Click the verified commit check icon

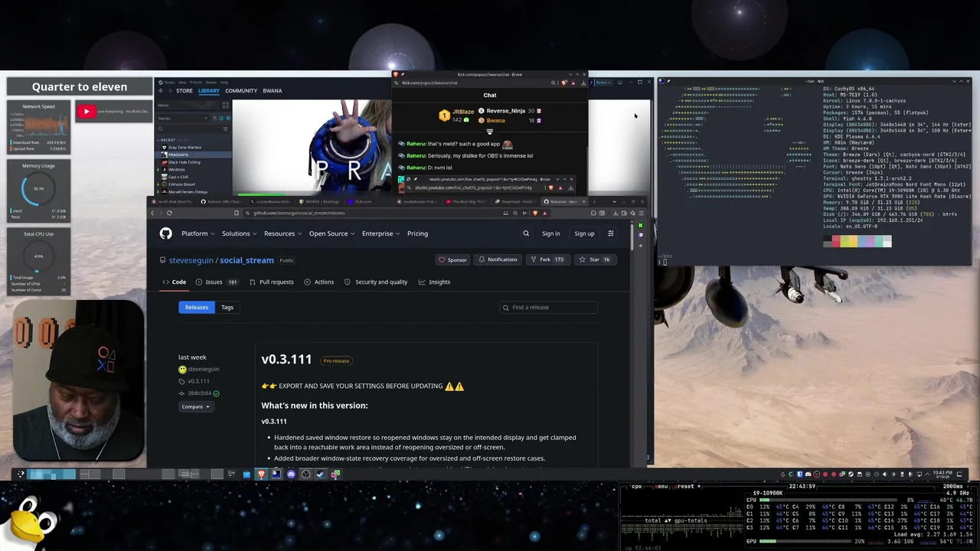pyautogui.click(x=216, y=393)
